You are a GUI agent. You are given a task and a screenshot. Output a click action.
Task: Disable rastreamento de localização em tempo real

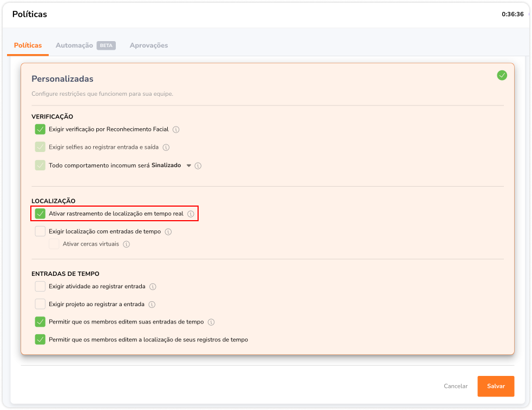(x=40, y=214)
